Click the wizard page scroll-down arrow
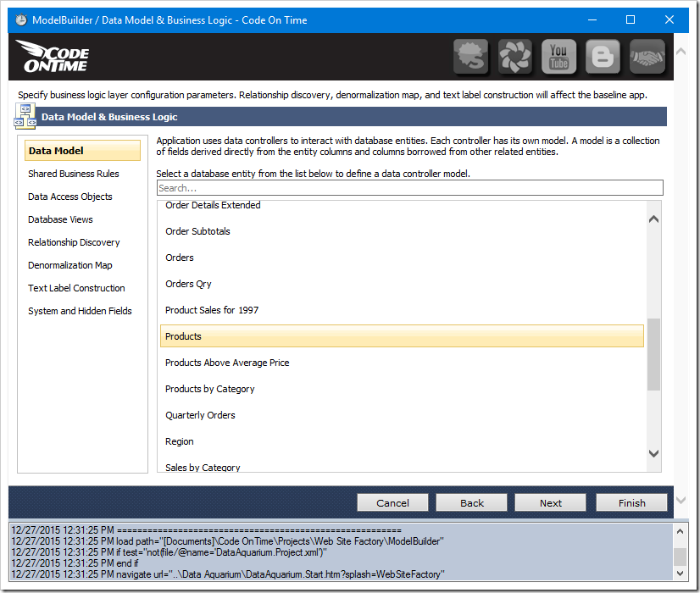The width and height of the screenshot is (700, 593). (681, 500)
